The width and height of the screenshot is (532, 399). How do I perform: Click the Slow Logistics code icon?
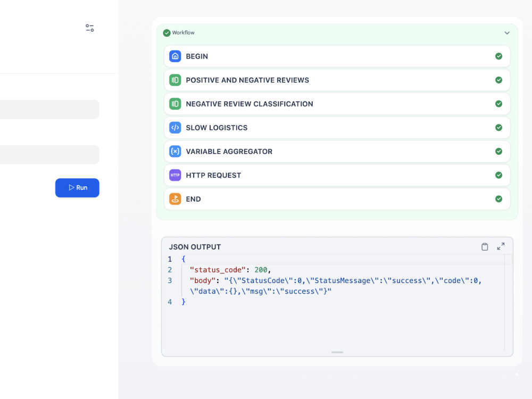pos(175,128)
